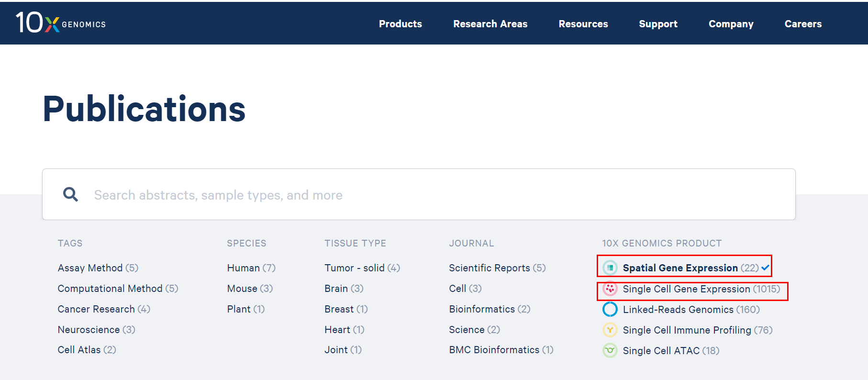Image resolution: width=868 pixels, height=380 pixels.
Task: Filter journal by BMC Bioinformatics
Action: (501, 350)
